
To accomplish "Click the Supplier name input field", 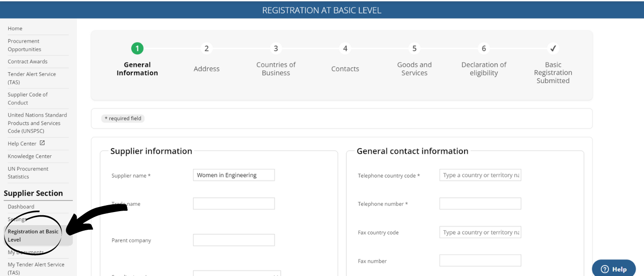I will (x=234, y=175).
